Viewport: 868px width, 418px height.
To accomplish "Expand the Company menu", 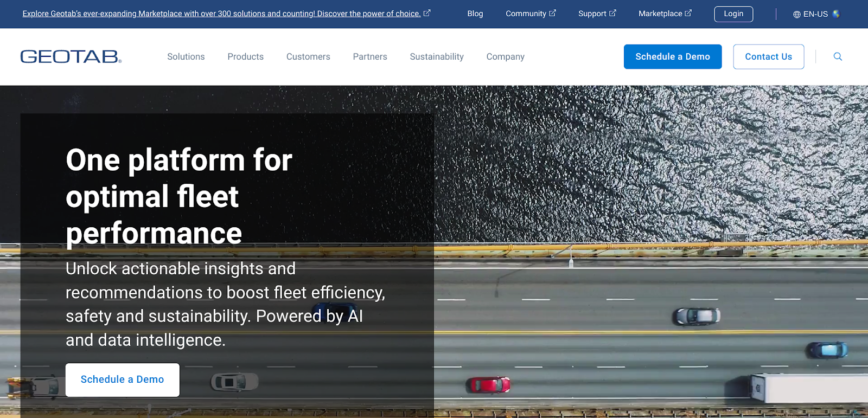I will tap(505, 56).
